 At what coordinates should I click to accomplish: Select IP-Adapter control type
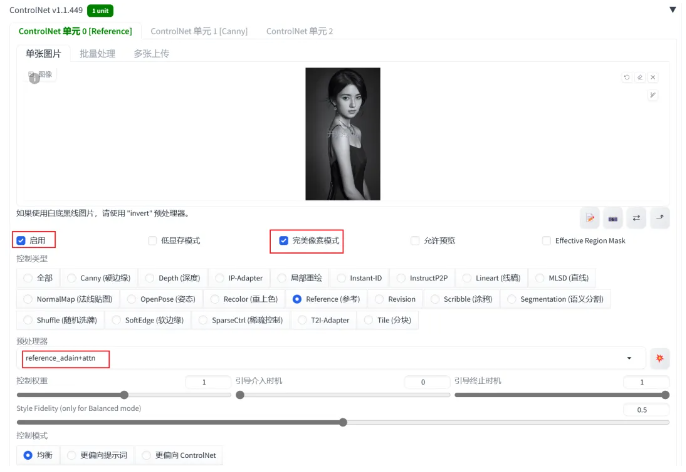tap(239, 278)
